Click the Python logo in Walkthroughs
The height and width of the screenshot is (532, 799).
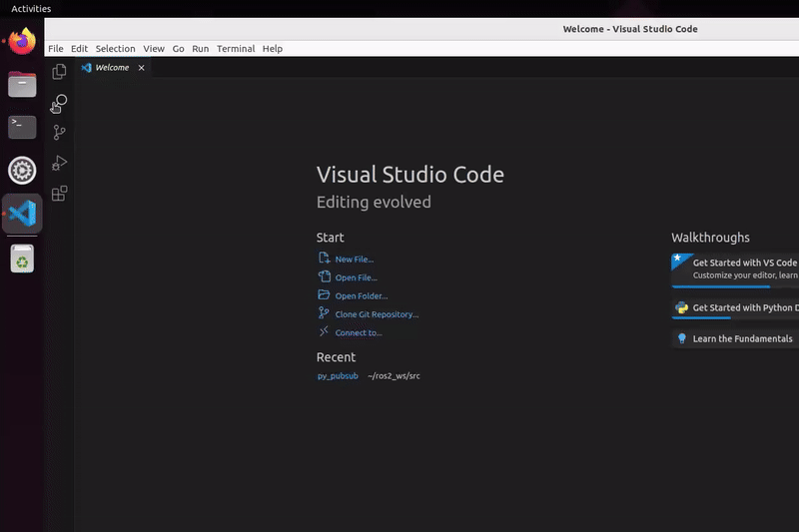(x=681, y=307)
